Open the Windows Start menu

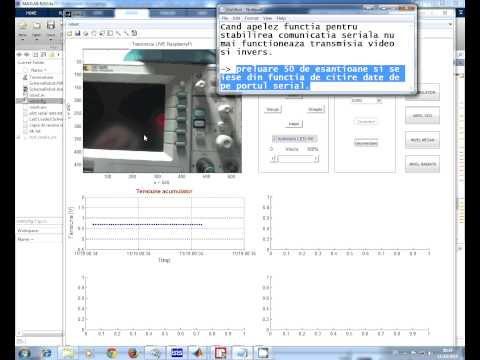click(x=24, y=353)
